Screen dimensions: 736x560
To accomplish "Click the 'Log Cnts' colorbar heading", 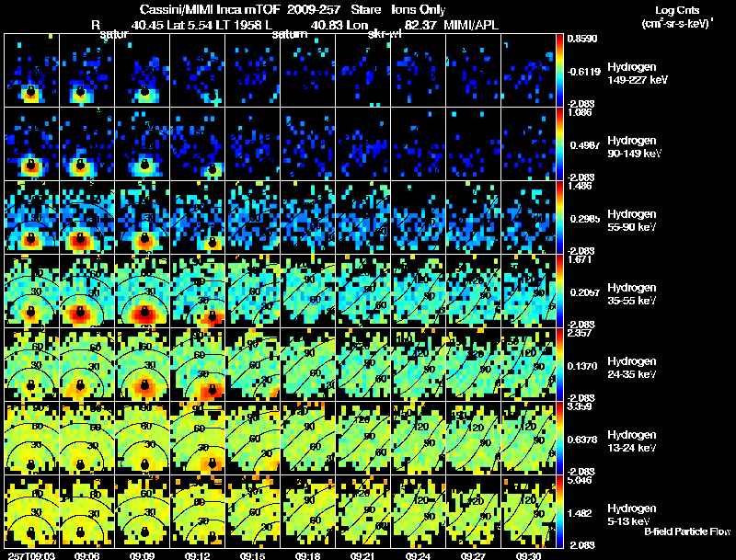I will [677, 10].
